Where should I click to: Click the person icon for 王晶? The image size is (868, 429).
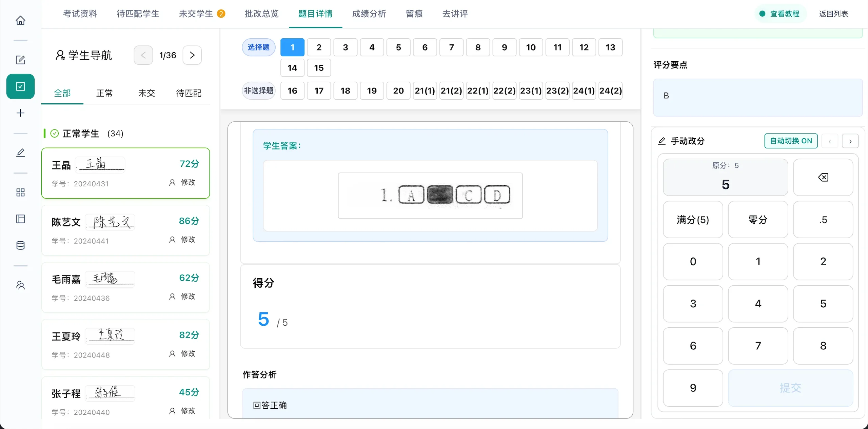pos(172,183)
